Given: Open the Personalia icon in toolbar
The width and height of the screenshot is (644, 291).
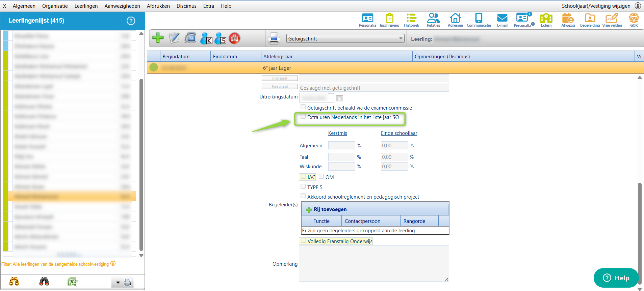Looking at the screenshot, I should tap(367, 20).
